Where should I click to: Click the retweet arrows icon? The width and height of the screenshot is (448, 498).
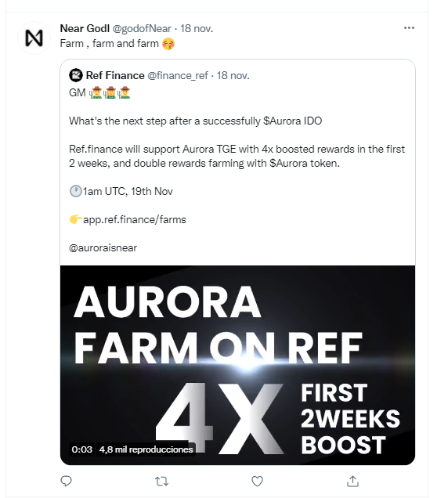(x=161, y=482)
